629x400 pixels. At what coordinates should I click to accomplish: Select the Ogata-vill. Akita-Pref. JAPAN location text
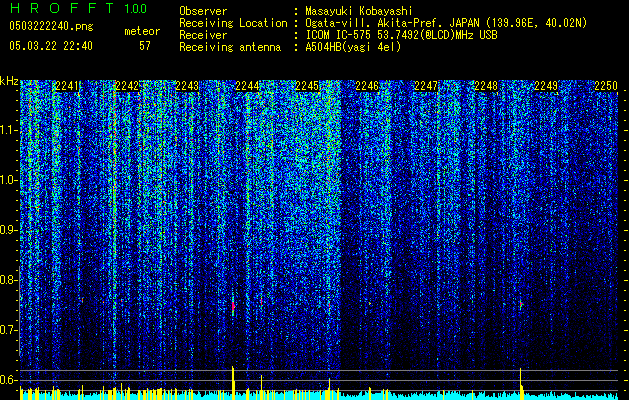(446, 23)
